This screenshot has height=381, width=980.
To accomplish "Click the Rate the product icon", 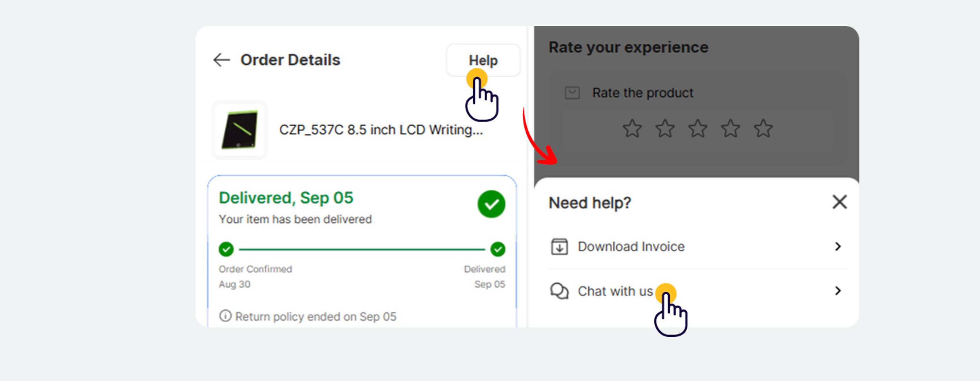I will click(x=572, y=93).
